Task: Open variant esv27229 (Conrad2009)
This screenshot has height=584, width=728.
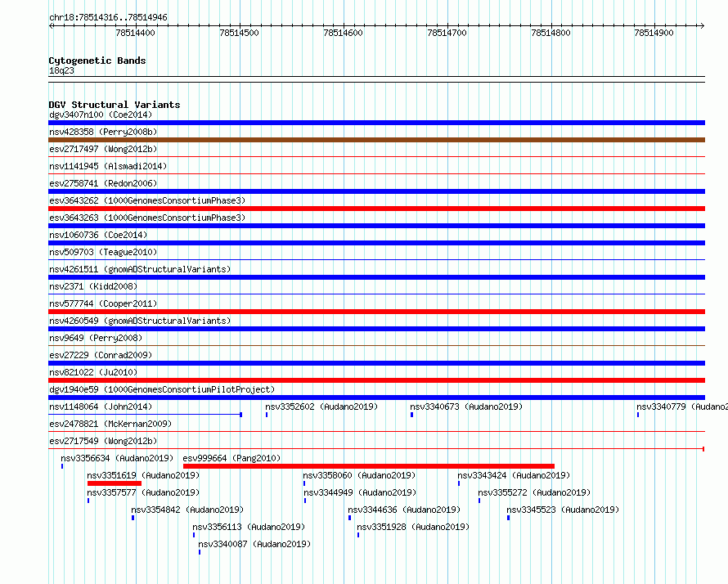Action: coord(101,355)
